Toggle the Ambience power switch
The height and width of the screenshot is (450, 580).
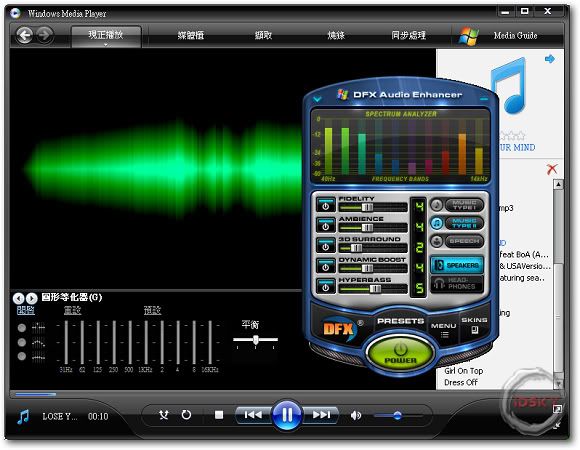(326, 226)
